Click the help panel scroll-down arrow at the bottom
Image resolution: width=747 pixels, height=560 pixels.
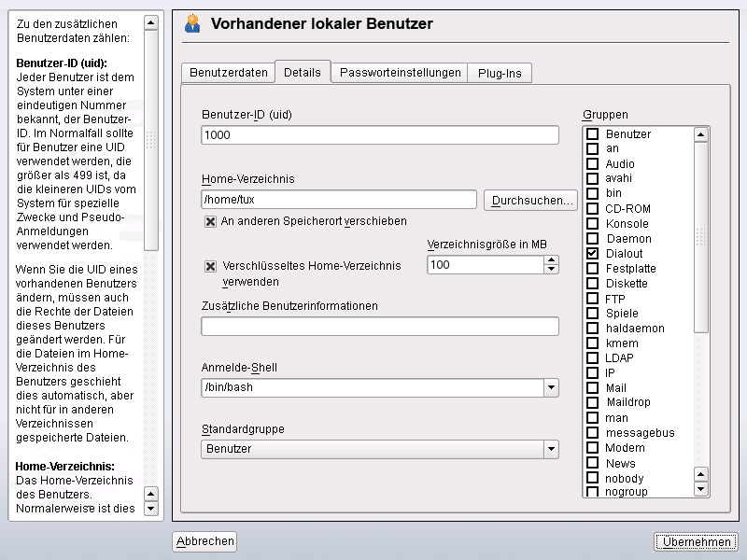point(151,508)
